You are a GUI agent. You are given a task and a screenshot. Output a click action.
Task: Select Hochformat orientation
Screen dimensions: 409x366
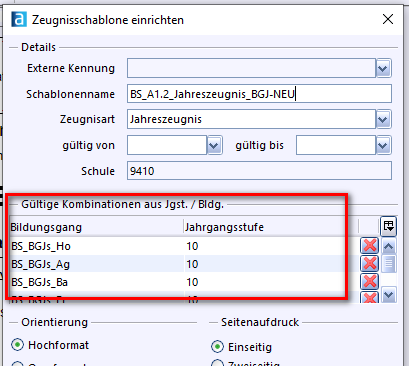click(x=17, y=345)
